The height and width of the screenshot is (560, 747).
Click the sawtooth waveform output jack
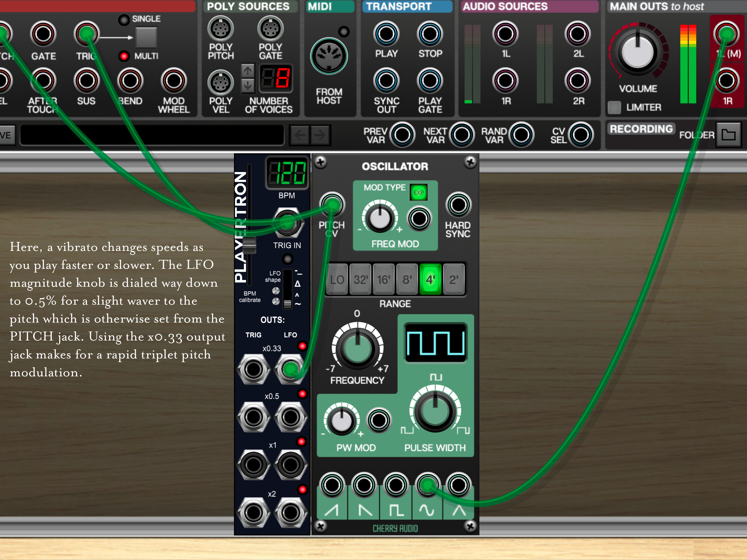point(332,485)
